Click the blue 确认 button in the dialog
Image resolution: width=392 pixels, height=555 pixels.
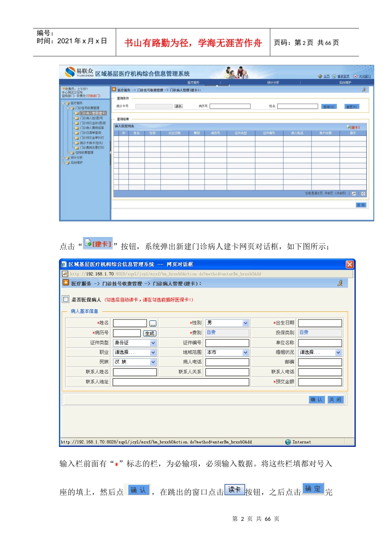click(x=317, y=400)
